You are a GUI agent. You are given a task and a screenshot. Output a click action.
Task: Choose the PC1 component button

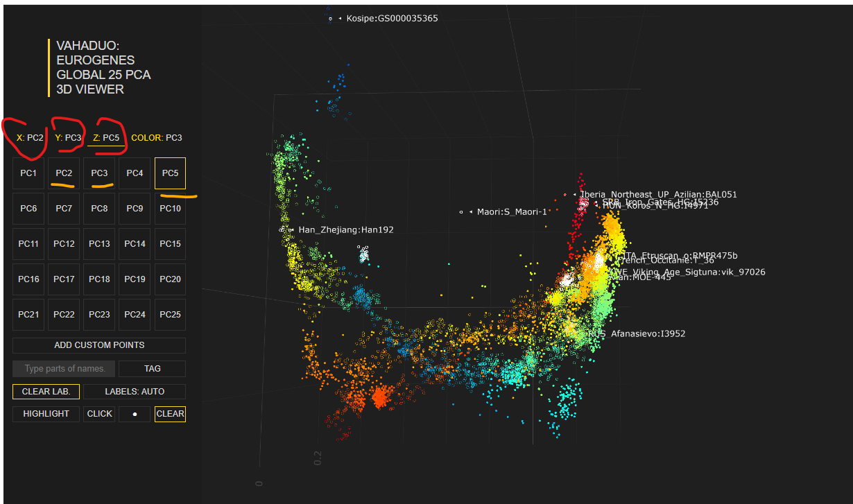pyautogui.click(x=28, y=173)
